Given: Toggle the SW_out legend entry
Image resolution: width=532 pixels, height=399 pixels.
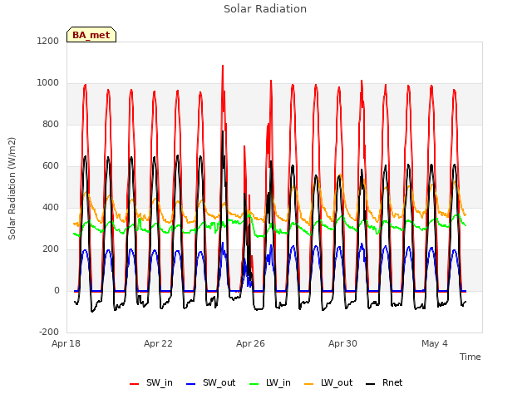Looking at the screenshot, I should 210,383.
